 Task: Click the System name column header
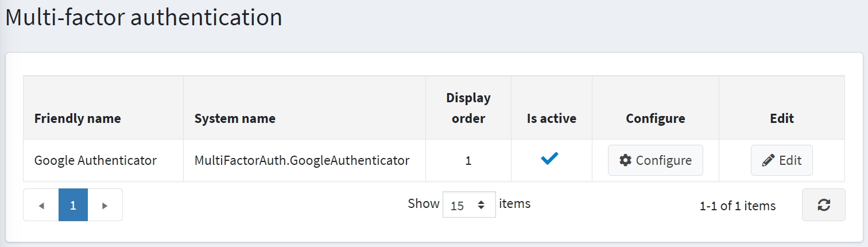[x=235, y=119]
